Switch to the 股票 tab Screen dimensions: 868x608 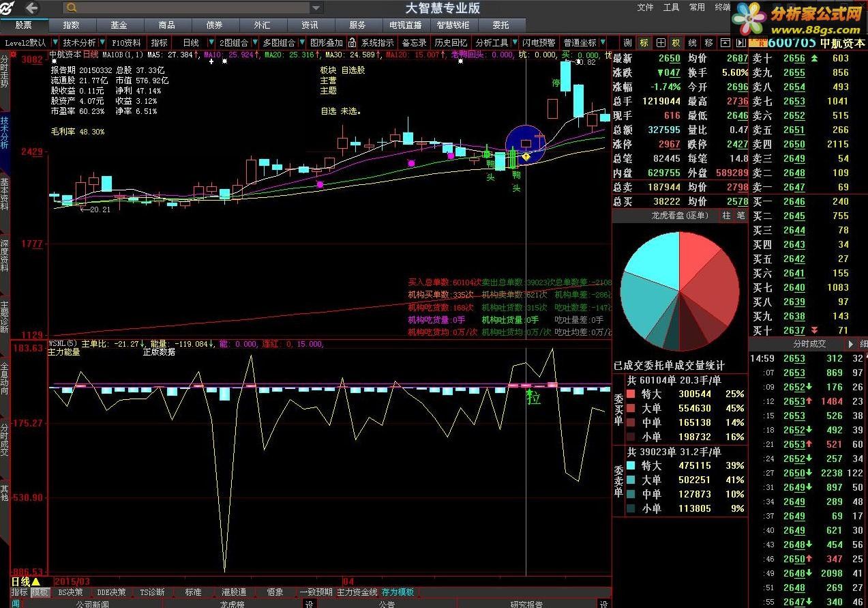[24, 25]
